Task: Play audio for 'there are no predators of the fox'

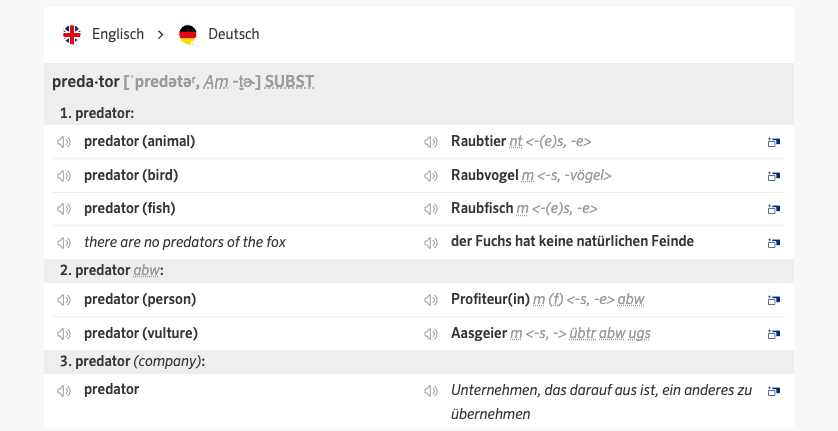Action: (x=64, y=242)
